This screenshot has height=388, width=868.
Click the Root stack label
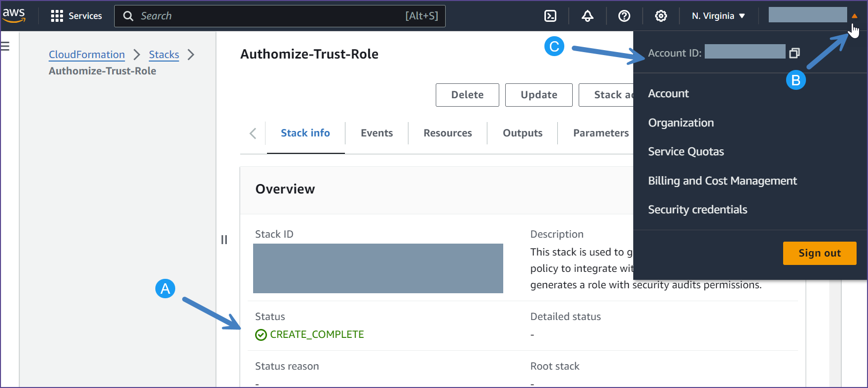pos(554,366)
